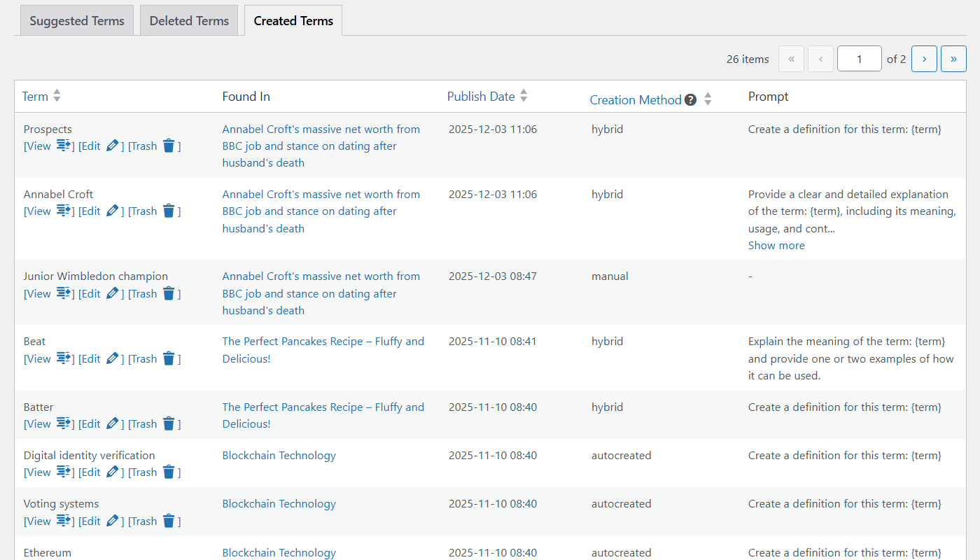Sort by Creation Method column arrows
Screen dimensions: 980x560
click(708, 99)
